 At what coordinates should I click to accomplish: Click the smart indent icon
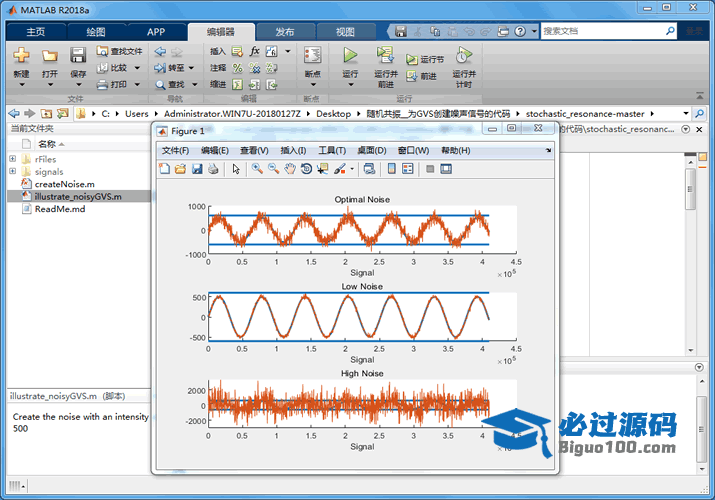(238, 84)
